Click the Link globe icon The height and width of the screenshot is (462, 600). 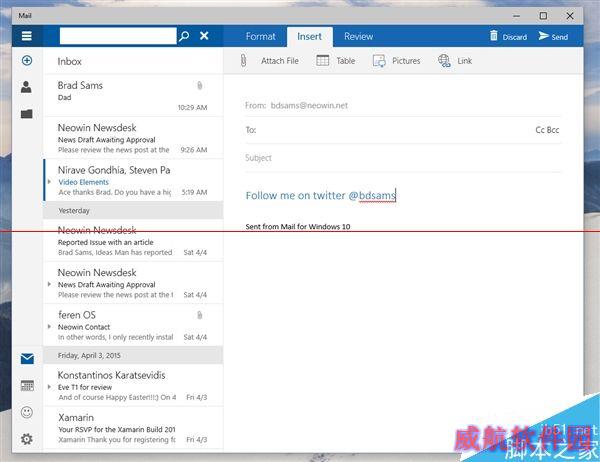click(x=444, y=61)
